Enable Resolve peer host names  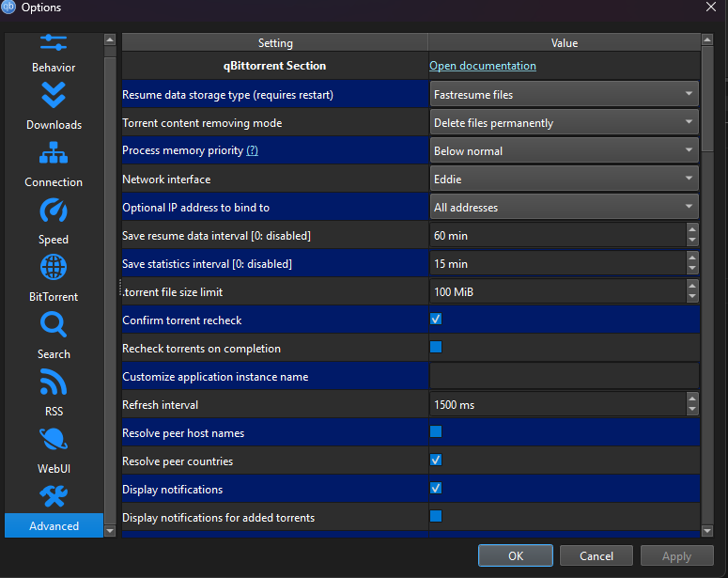(436, 431)
